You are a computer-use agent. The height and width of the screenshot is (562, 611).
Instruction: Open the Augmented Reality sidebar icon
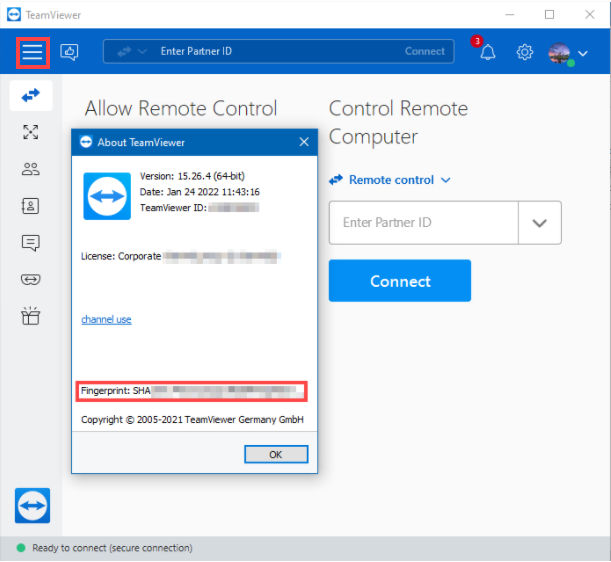pyautogui.click(x=30, y=279)
